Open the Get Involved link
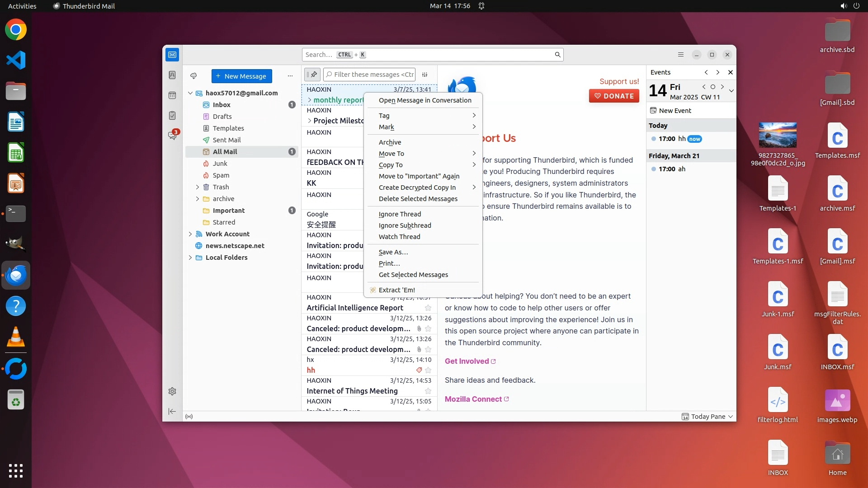 tap(467, 361)
